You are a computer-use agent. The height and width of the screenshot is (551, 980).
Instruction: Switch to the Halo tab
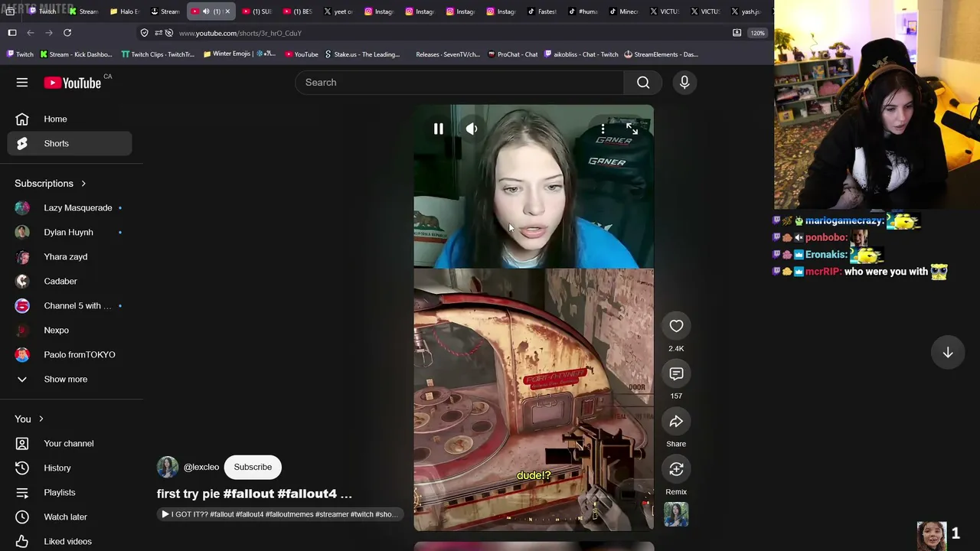click(124, 11)
